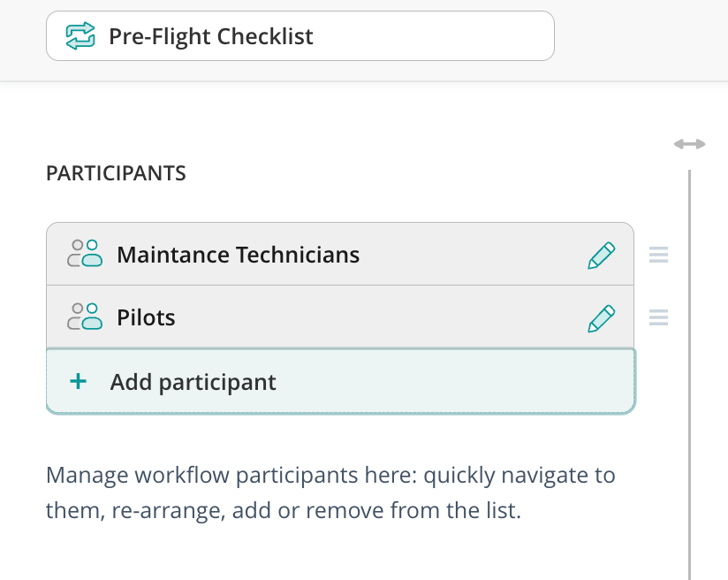Image resolution: width=728 pixels, height=580 pixels.
Task: Edit the Pilots participant via pencil icon
Action: coord(601,318)
